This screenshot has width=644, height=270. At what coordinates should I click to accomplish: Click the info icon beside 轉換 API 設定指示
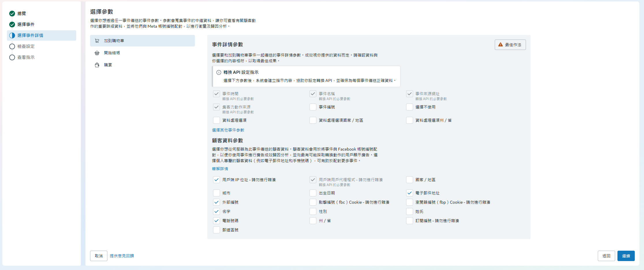tap(219, 72)
